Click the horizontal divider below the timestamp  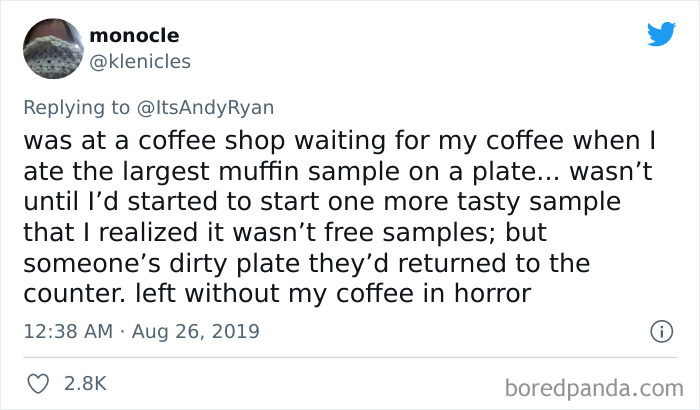click(x=350, y=357)
